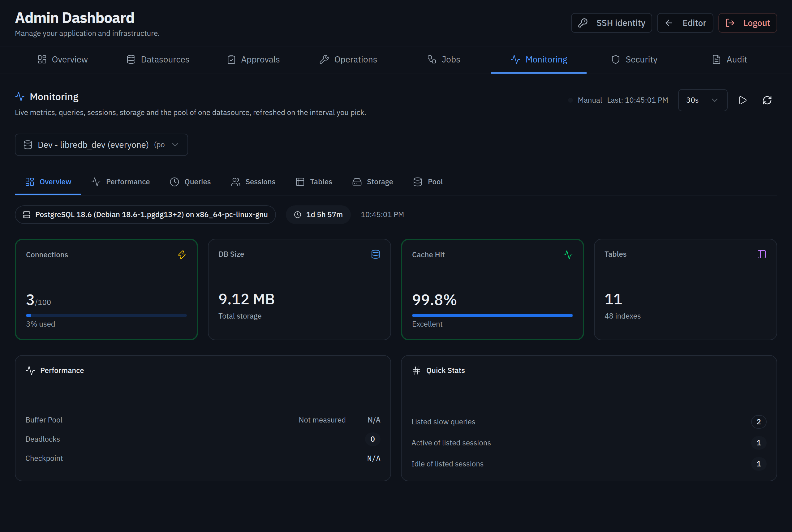Click the database icon on DB Size card
This screenshot has width=792, height=532.
375,254
